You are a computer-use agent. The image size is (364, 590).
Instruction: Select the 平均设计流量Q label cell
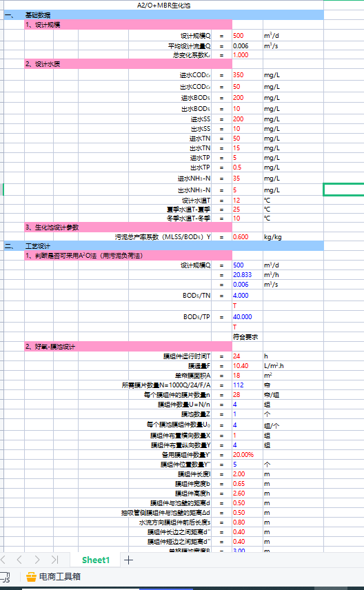pos(170,46)
